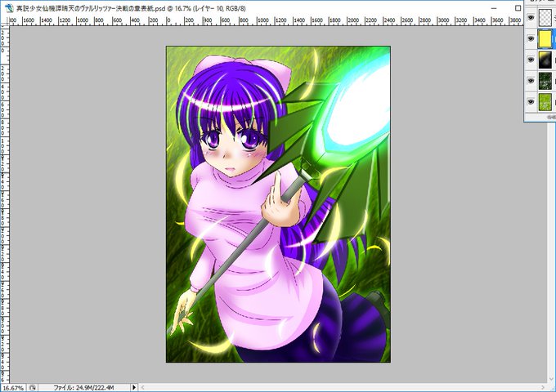
Task: Click the horizontal ruler above the canvas
Action: (x=265, y=20)
